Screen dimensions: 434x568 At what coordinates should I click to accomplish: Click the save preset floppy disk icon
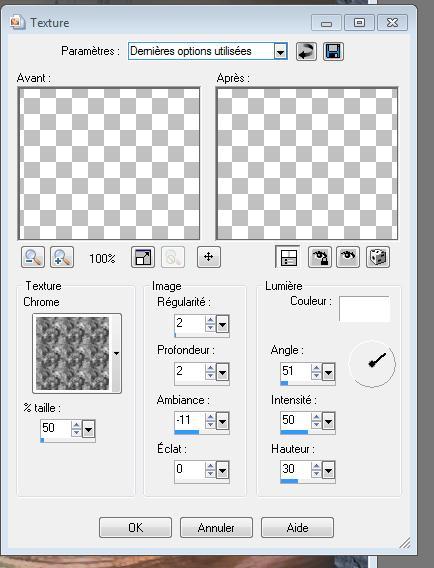click(x=333, y=51)
